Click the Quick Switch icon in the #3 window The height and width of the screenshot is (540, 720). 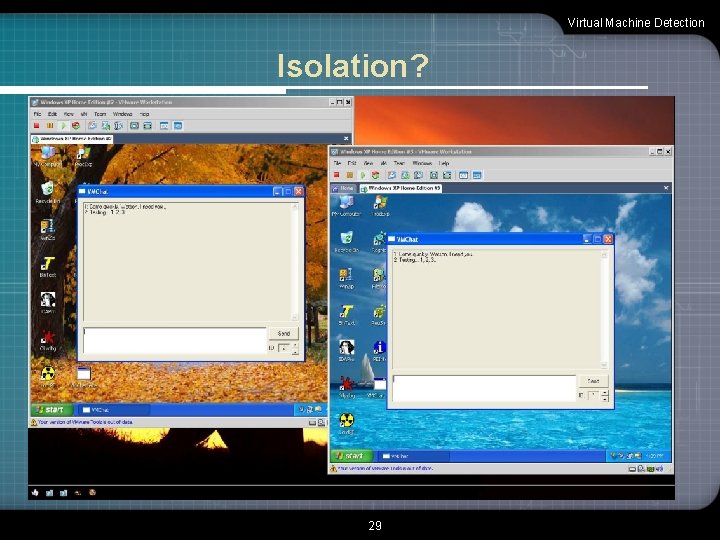click(447, 175)
